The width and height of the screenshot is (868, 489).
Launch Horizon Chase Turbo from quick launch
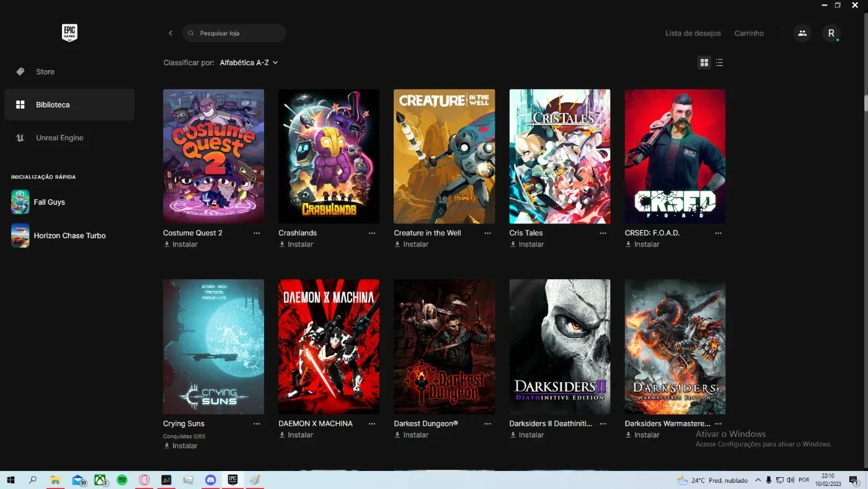[x=59, y=236]
